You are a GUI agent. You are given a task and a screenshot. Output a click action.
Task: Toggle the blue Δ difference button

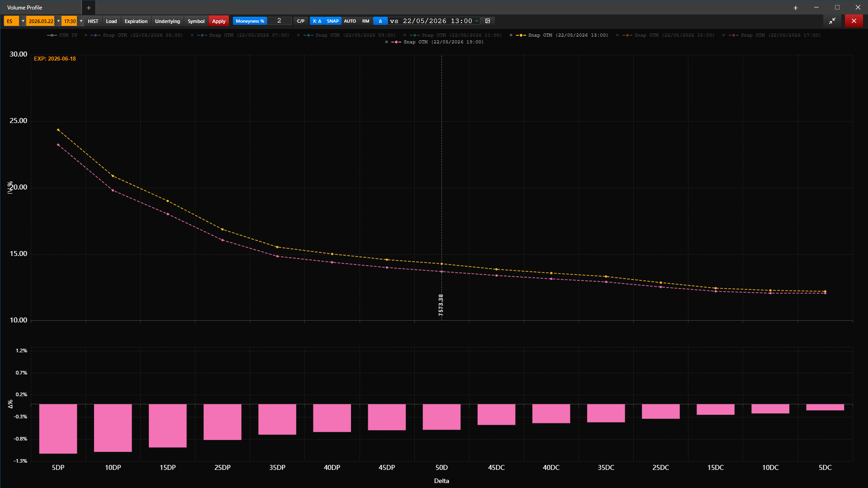pyautogui.click(x=380, y=21)
